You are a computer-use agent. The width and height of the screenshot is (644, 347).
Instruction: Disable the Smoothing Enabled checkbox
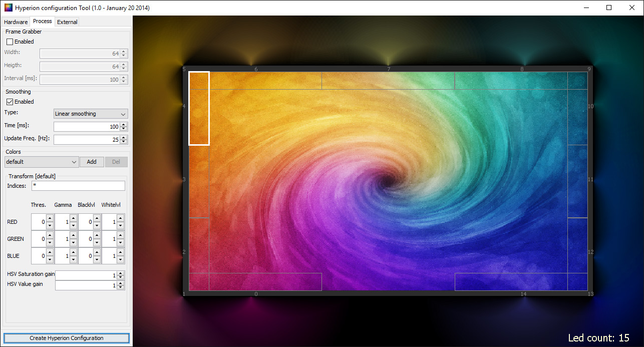[x=10, y=102]
